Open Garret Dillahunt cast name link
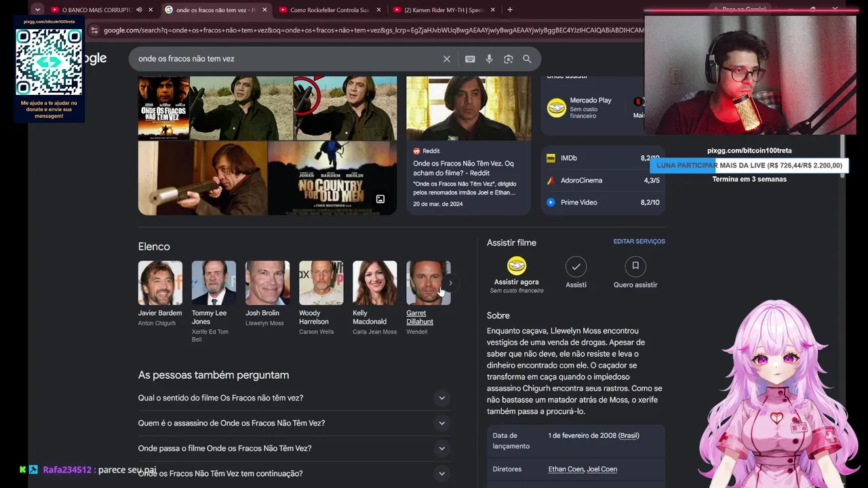The image size is (868, 488). (x=420, y=317)
